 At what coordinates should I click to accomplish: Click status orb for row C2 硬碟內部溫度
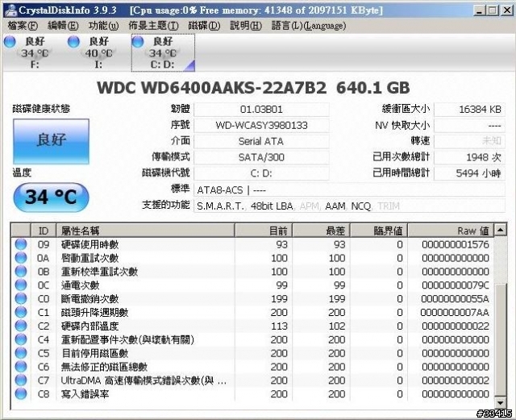(21, 326)
